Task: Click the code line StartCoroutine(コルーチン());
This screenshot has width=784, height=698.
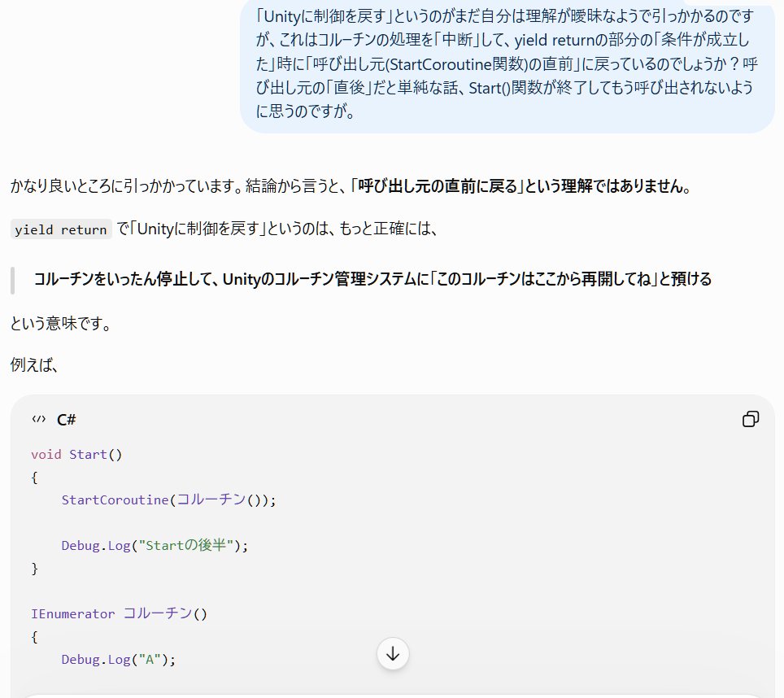Action: point(168,500)
